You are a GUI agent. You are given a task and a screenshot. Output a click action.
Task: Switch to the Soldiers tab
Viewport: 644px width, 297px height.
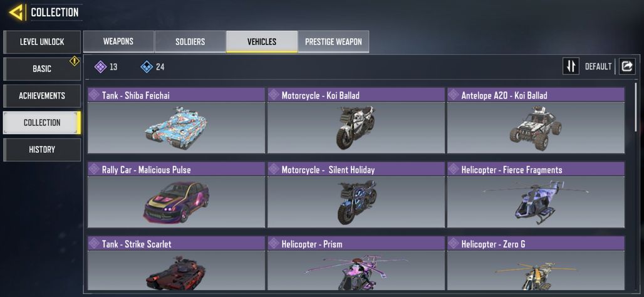[190, 41]
